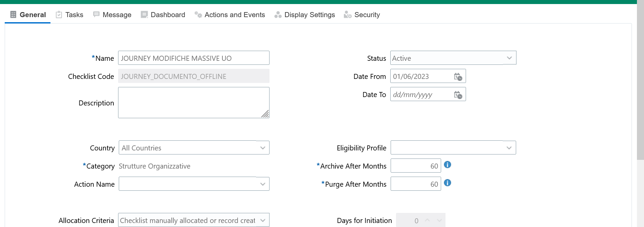
Task: Edit Purge After Months value
Action: [416, 184]
